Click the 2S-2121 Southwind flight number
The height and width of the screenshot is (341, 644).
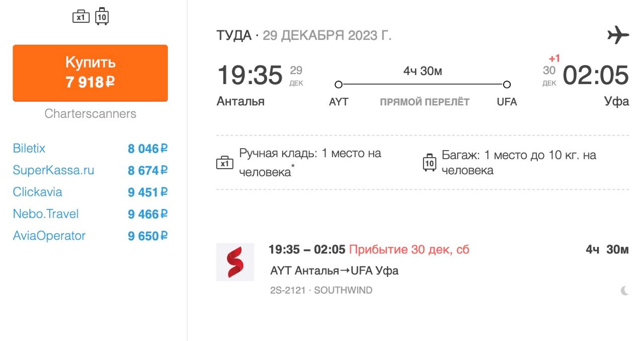[x=287, y=291]
